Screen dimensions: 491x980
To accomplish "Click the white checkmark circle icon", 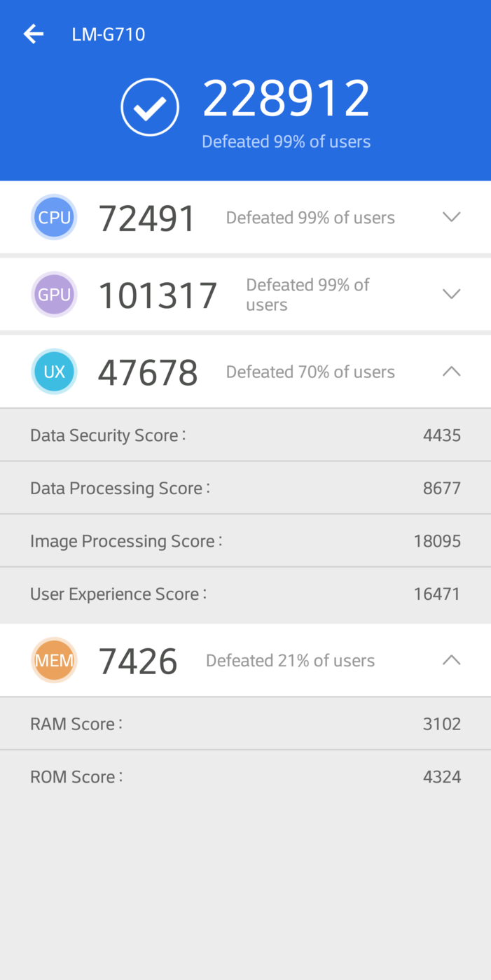I will click(x=149, y=107).
